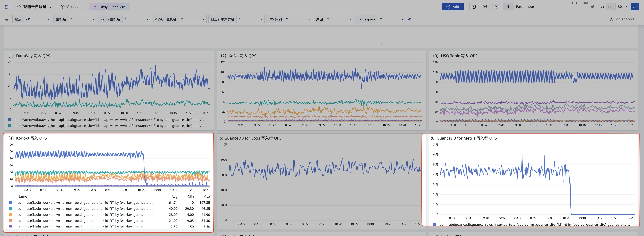Expand the 30s refresh interval dropdown
The image size is (644, 236).
tap(622, 7)
